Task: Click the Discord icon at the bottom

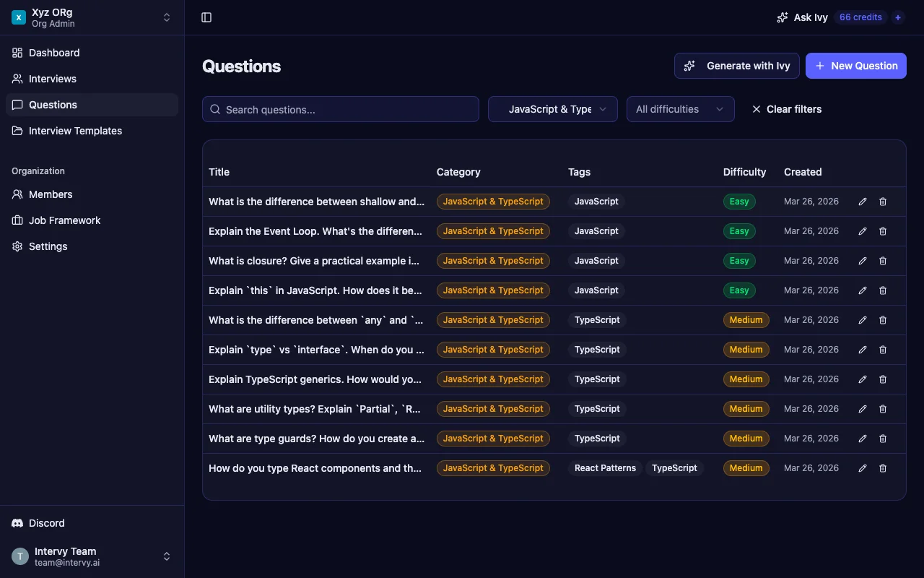Action: [x=16, y=522]
